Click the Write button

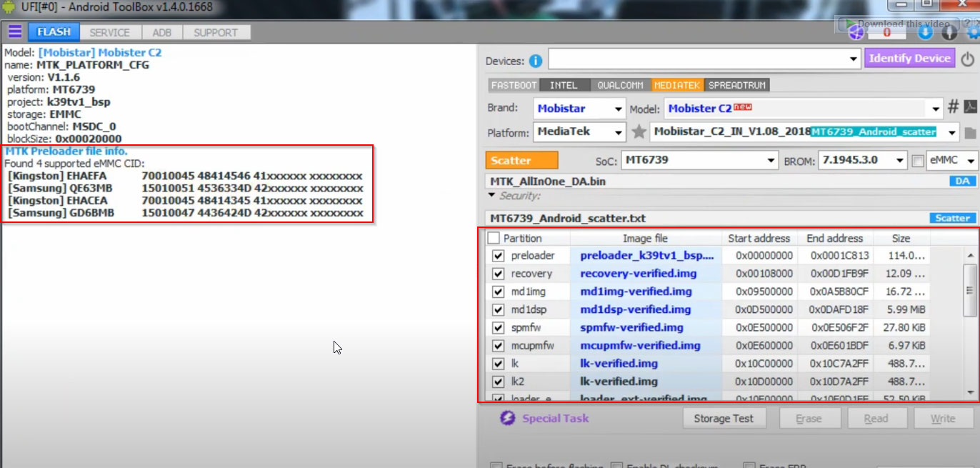pos(943,419)
